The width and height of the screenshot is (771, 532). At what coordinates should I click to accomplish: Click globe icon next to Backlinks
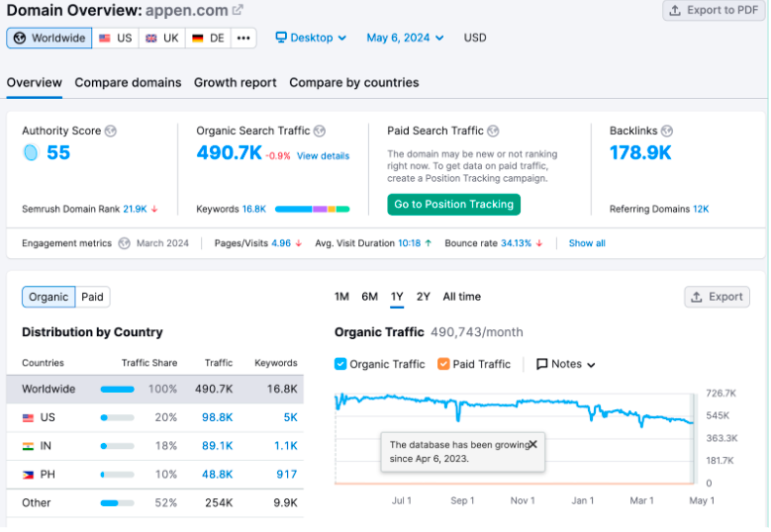pos(667,131)
